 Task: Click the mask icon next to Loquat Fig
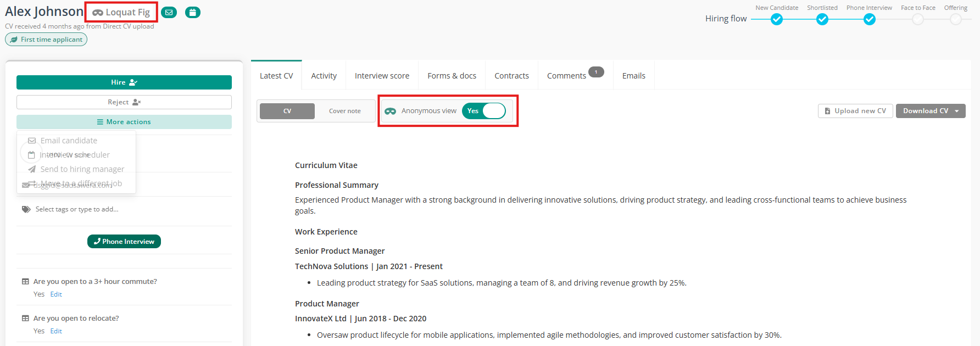tap(98, 13)
